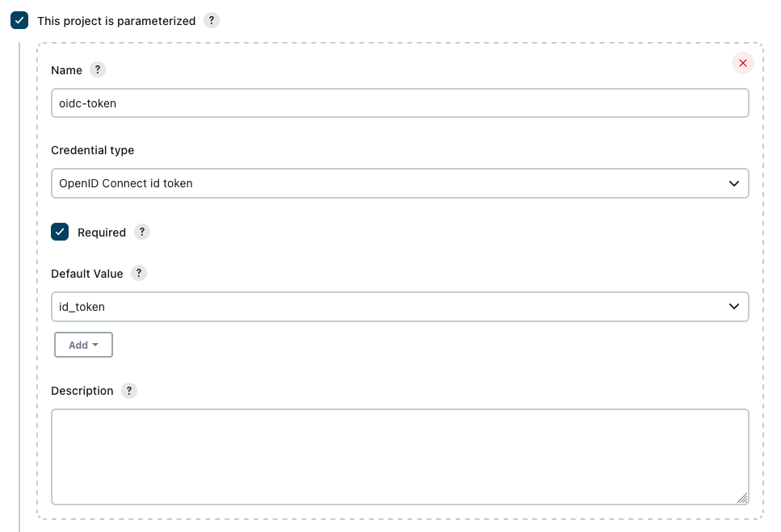Open help for 'This project is parameterized'
The width and height of the screenshot is (781, 532).
[x=211, y=20]
